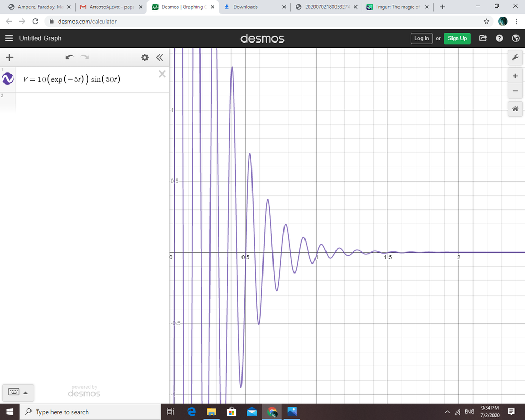Open the ENG language indicator
This screenshot has height=420, width=525.
pyautogui.click(x=469, y=412)
